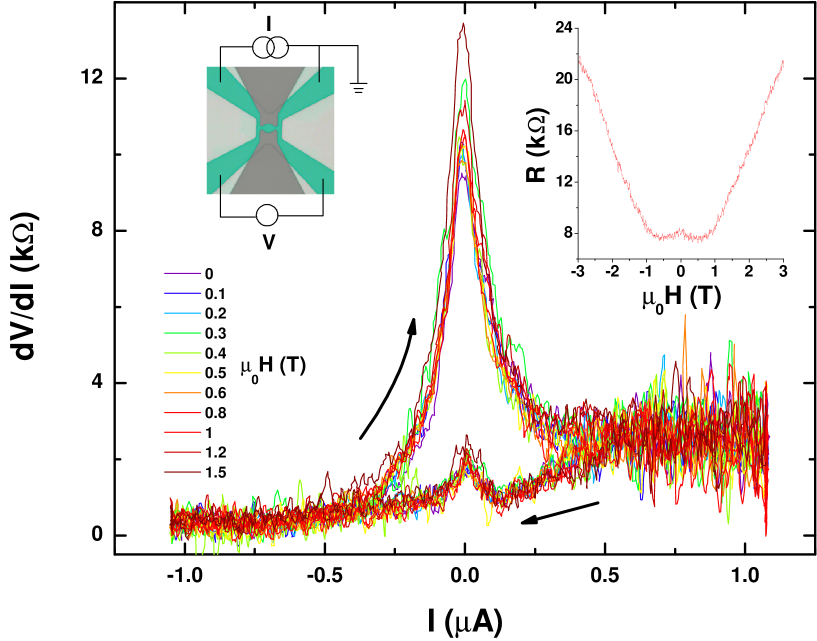Select legend entry 0.6
Screen dimensions: 817x641
click(195, 393)
